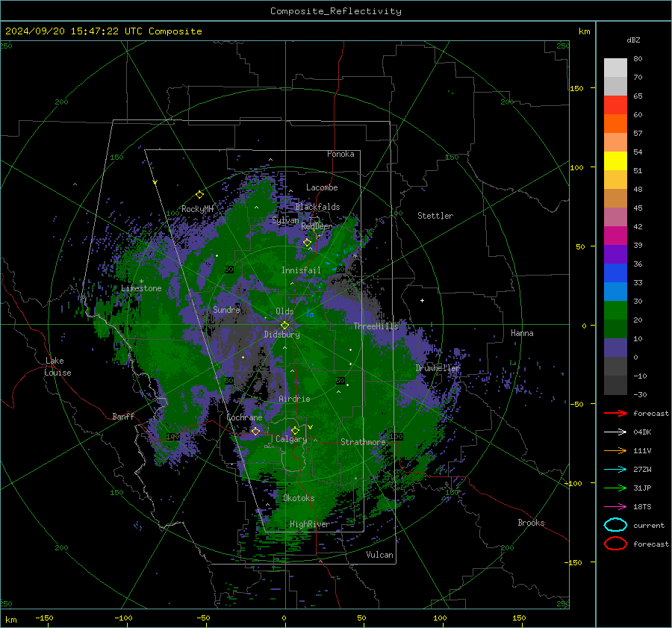Click the Cochrane city label
The width and height of the screenshot is (672, 628).
coord(244,417)
